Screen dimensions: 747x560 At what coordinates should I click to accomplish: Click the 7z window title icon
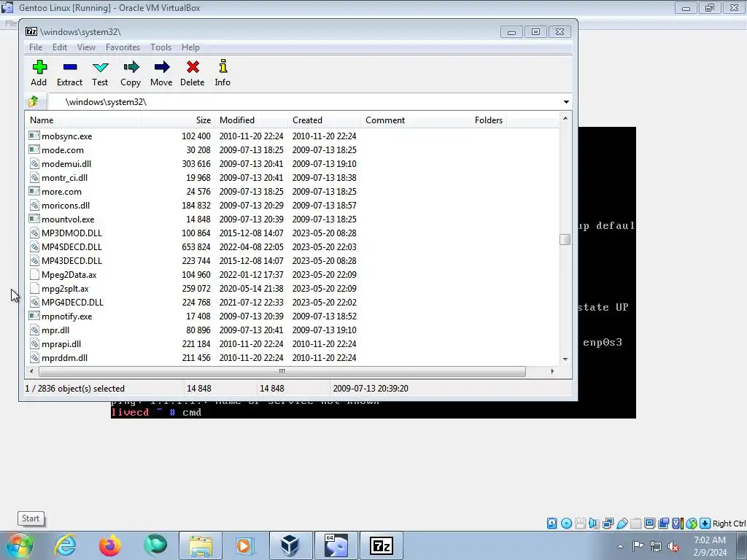(x=31, y=31)
